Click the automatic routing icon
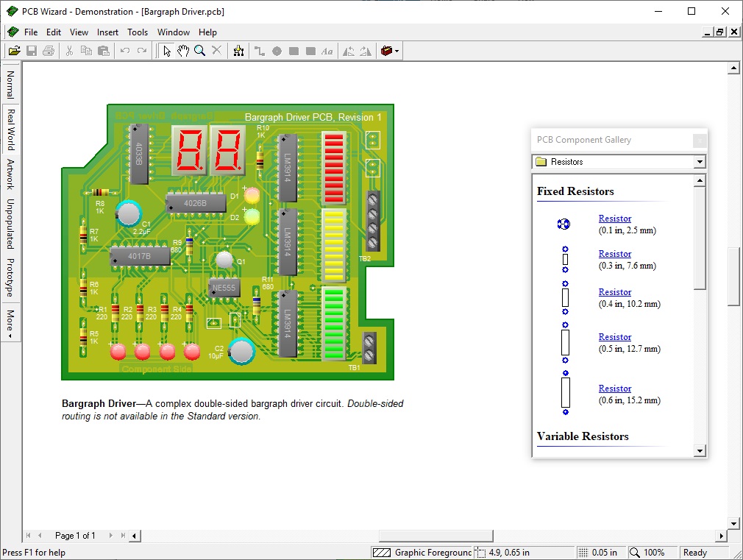This screenshot has height=560, width=743. click(238, 51)
